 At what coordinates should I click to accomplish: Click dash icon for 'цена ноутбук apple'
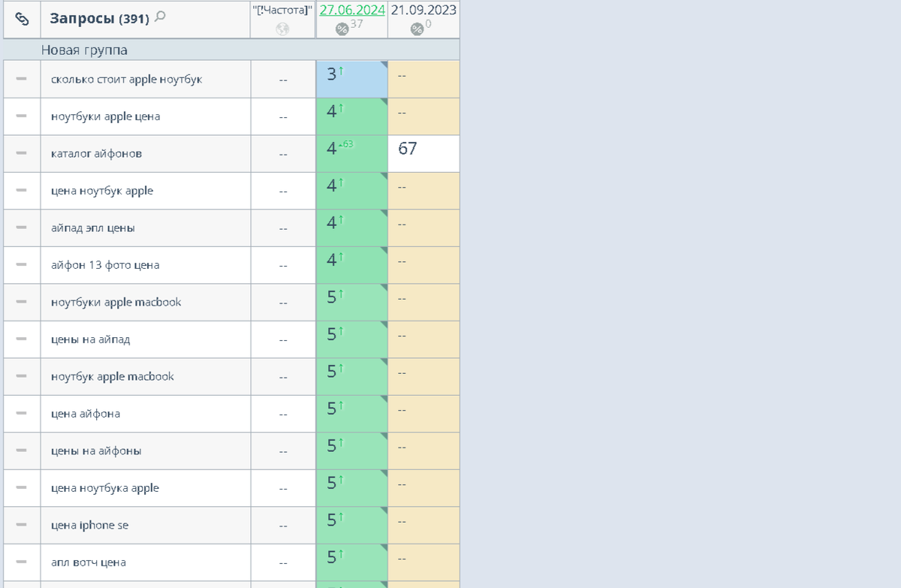(x=22, y=191)
